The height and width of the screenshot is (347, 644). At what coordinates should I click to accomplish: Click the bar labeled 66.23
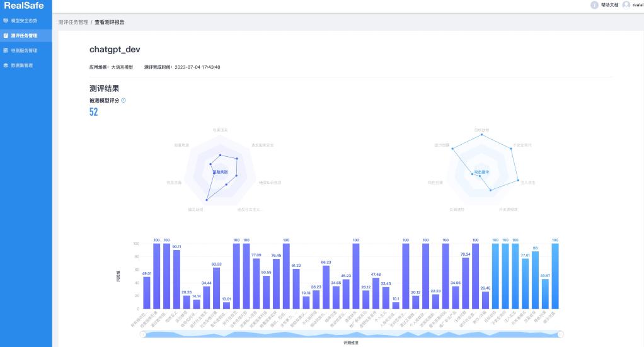(x=326, y=287)
